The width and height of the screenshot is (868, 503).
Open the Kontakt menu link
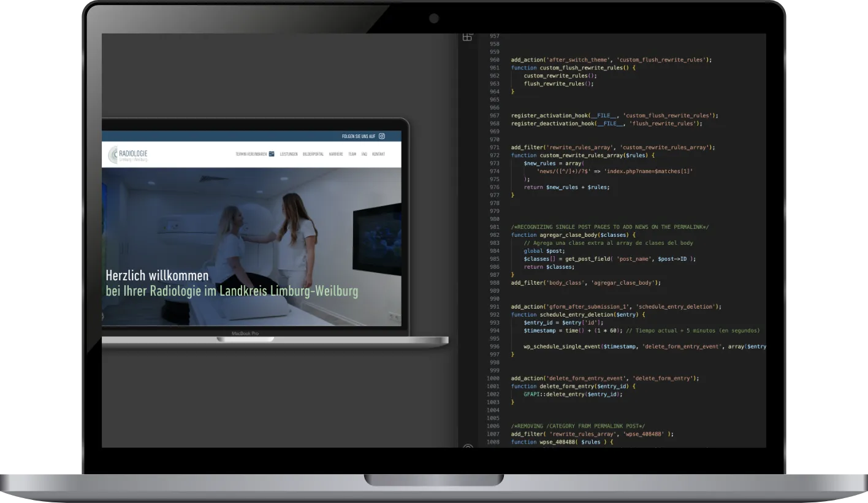378,154
